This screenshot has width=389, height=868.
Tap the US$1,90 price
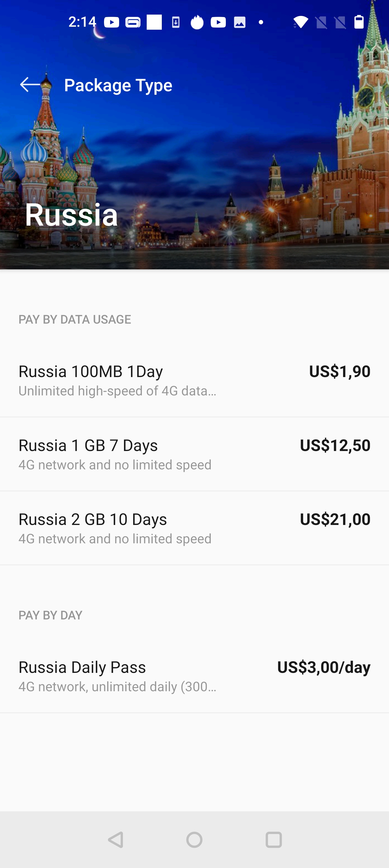[x=339, y=371]
